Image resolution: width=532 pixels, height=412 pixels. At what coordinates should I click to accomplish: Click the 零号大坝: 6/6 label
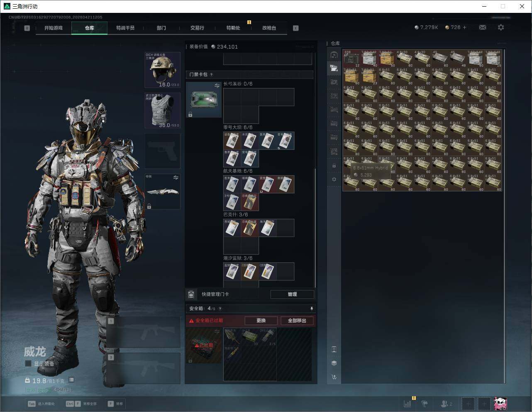(238, 128)
